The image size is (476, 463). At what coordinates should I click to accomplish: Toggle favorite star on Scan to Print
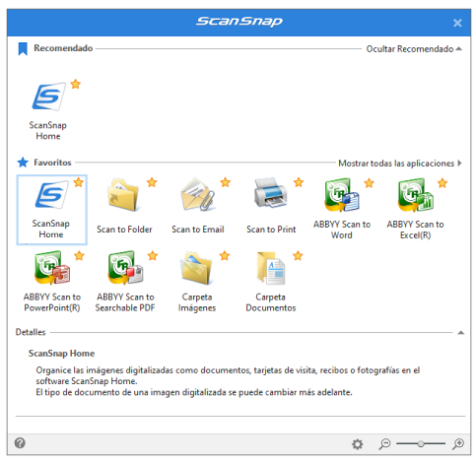click(x=299, y=182)
